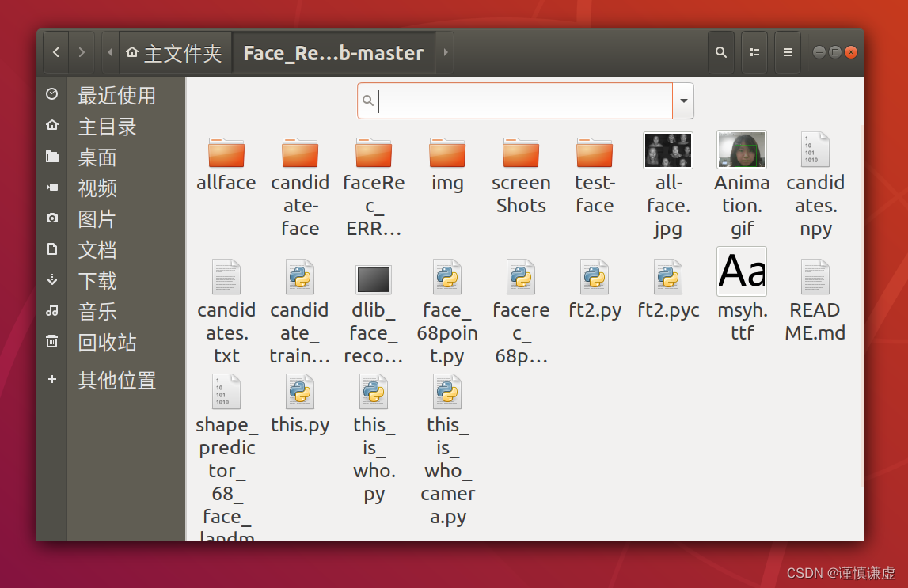Select the facerec_68p... Python file icon

(521, 277)
